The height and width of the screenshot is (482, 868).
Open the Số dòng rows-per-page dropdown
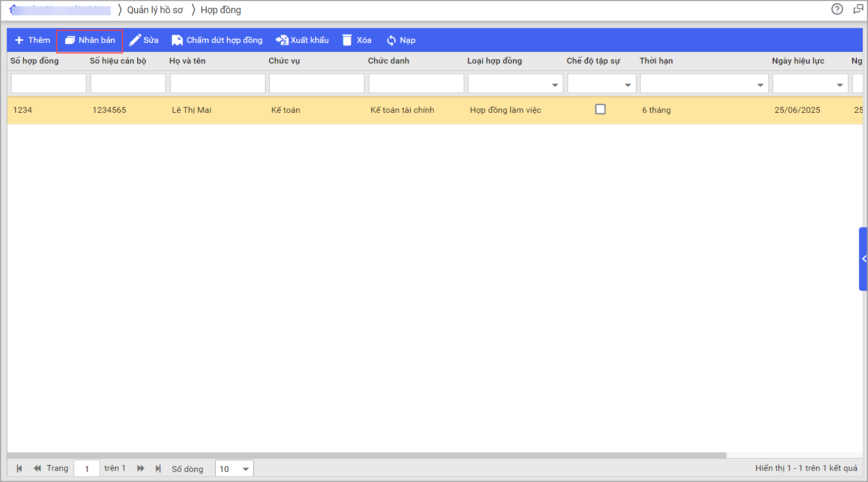tap(245, 469)
